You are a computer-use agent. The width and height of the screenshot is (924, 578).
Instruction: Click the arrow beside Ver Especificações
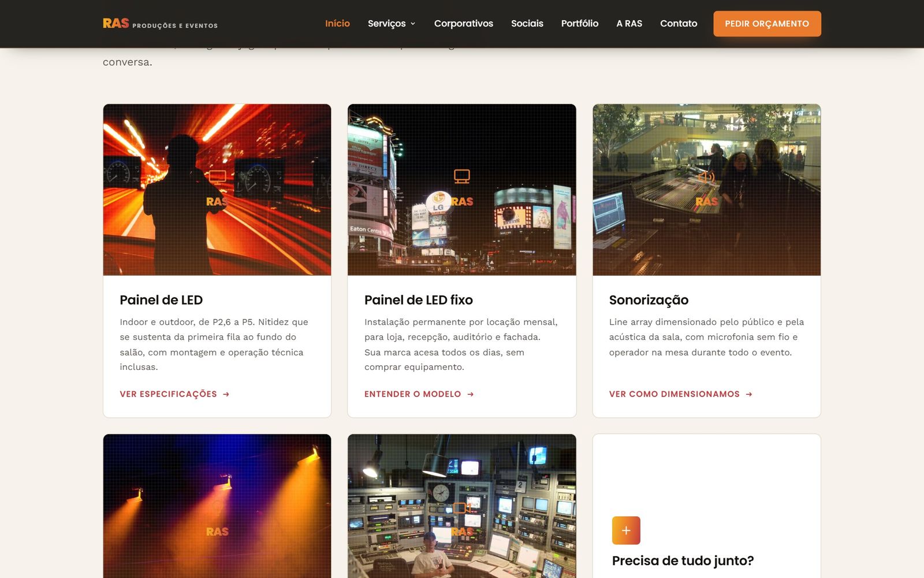point(226,394)
